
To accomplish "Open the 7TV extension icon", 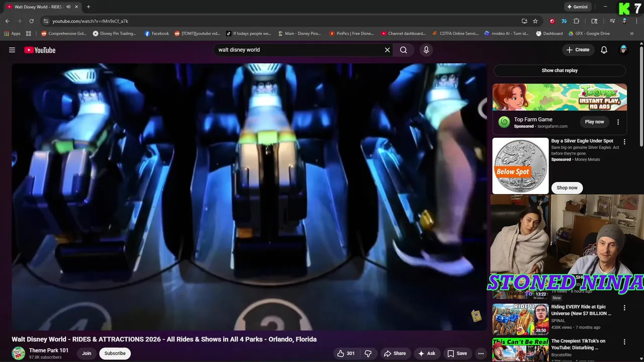I will click(564, 21).
